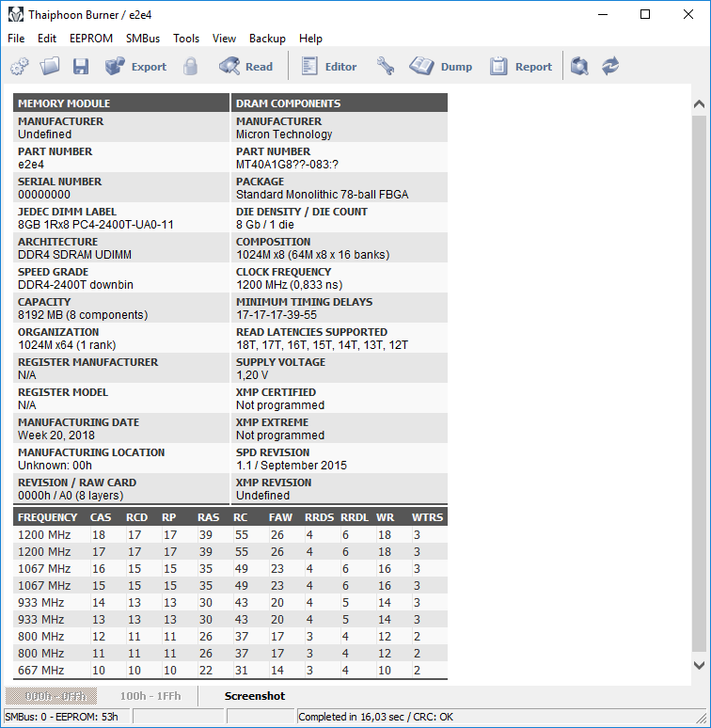Click the padlock write-protection icon
The width and height of the screenshot is (711, 728).
191,67
